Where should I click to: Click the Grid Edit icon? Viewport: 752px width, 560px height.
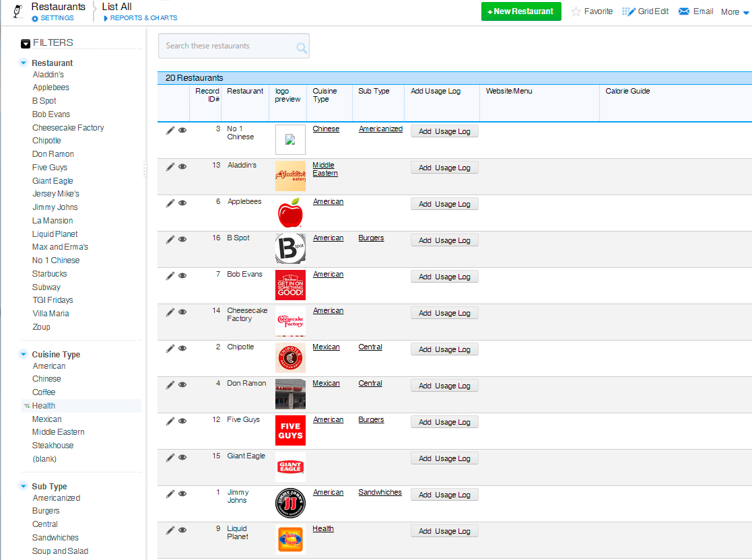(628, 11)
